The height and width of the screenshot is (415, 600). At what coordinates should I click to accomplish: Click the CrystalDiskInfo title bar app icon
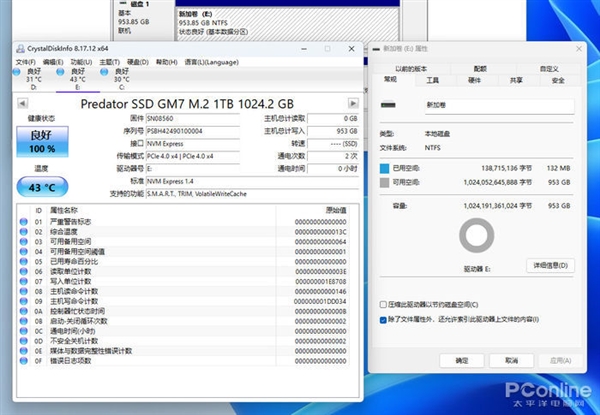pyautogui.click(x=20, y=49)
